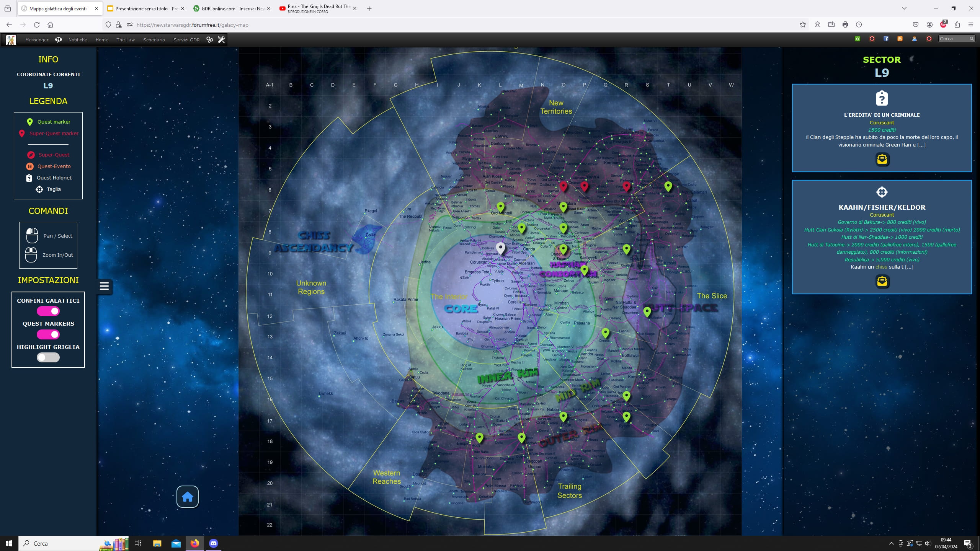
Task: Enable the Highlight Griglia switch
Action: (x=48, y=357)
